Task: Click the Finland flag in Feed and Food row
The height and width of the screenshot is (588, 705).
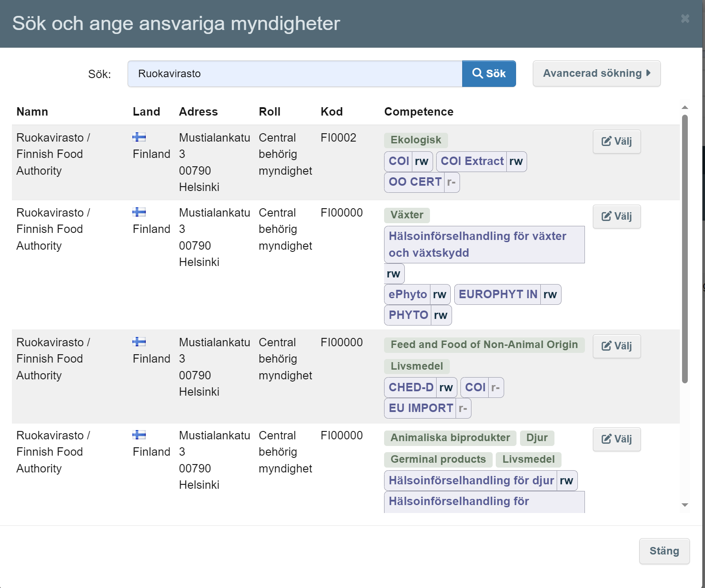Action: point(139,342)
